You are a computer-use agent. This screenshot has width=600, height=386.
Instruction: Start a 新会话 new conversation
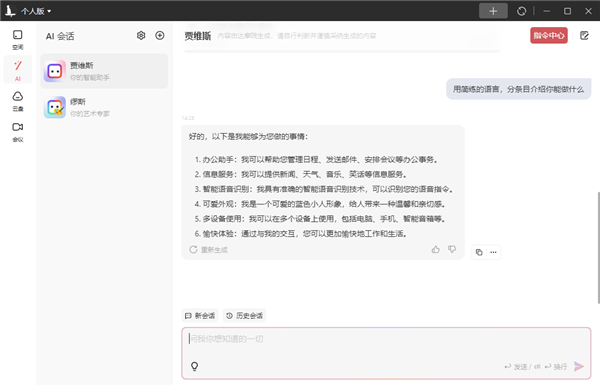click(x=200, y=316)
